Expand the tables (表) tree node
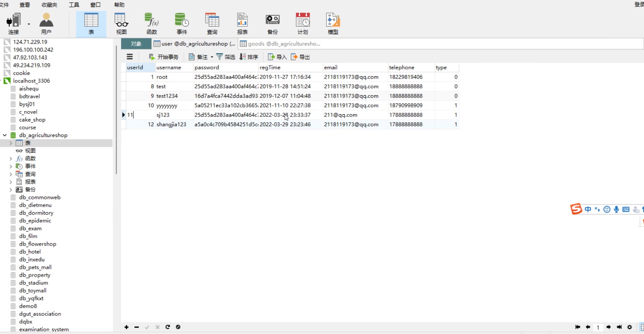 coord(11,143)
